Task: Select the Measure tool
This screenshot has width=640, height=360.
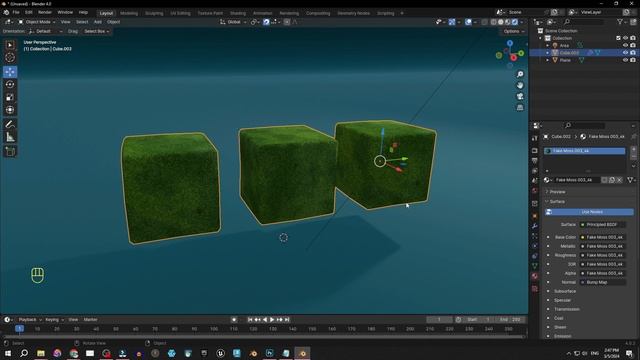Action: click(10, 137)
